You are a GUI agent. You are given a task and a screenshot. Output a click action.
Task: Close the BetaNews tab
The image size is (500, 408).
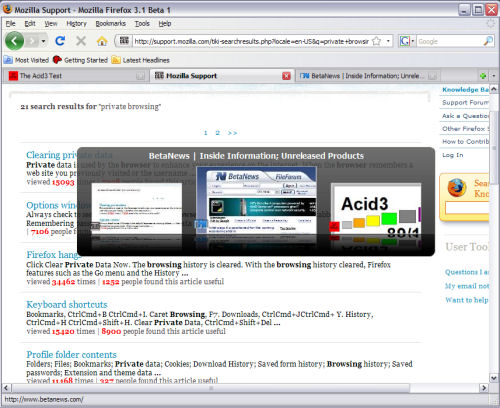tap(432, 76)
